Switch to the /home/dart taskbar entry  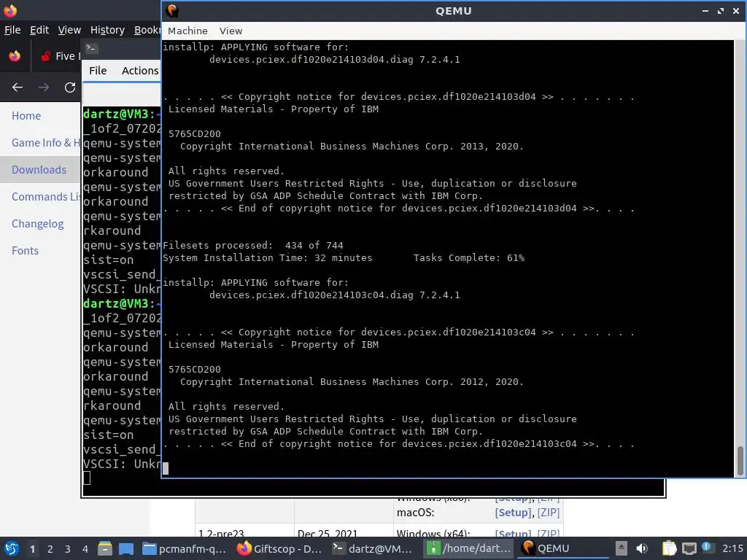point(469,548)
